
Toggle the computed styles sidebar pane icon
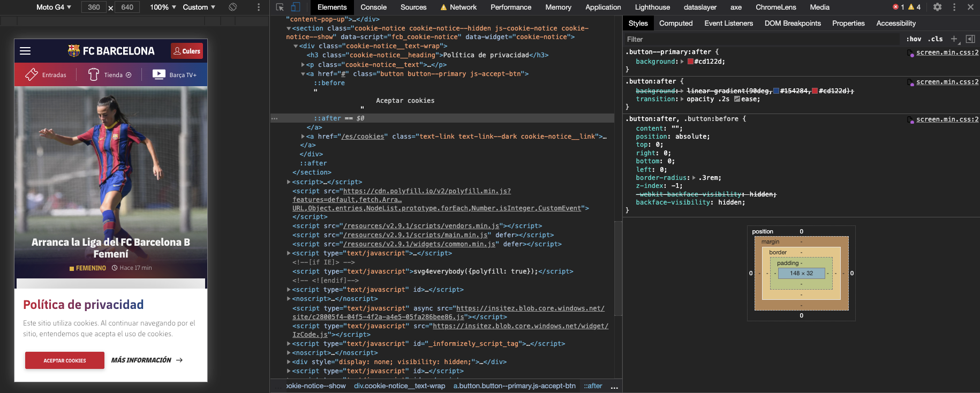click(970, 39)
